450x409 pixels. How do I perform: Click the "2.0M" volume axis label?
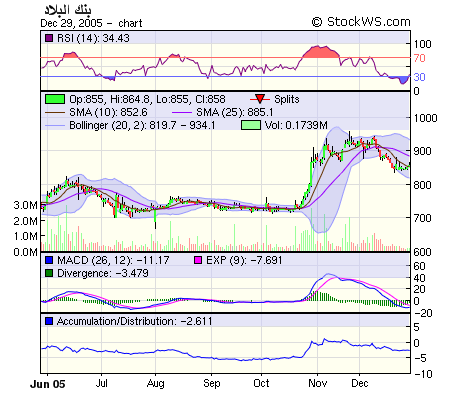pyautogui.click(x=25, y=221)
